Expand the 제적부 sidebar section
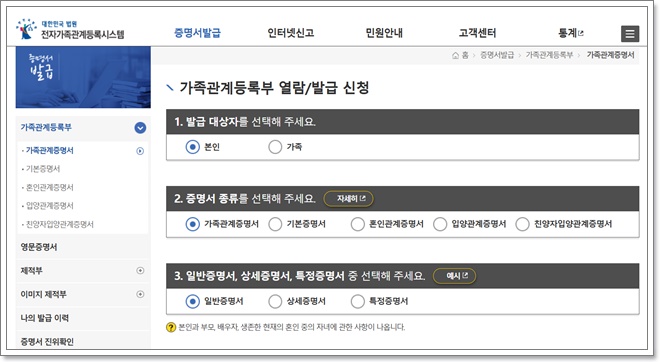 (141, 271)
